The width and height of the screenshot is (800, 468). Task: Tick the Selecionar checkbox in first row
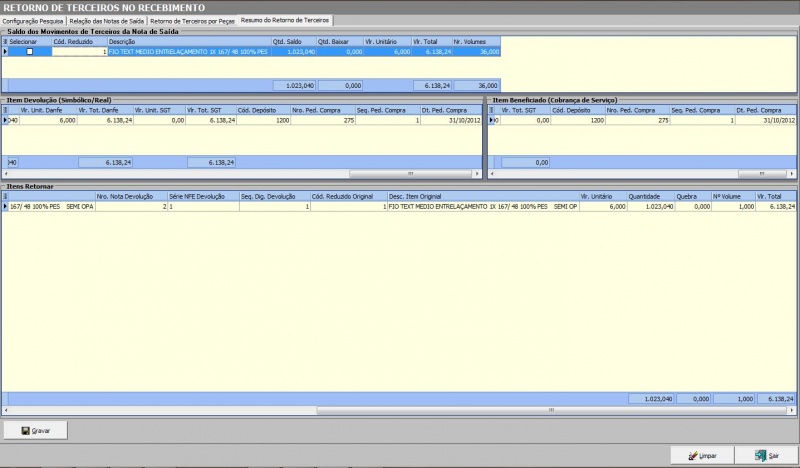(x=29, y=51)
